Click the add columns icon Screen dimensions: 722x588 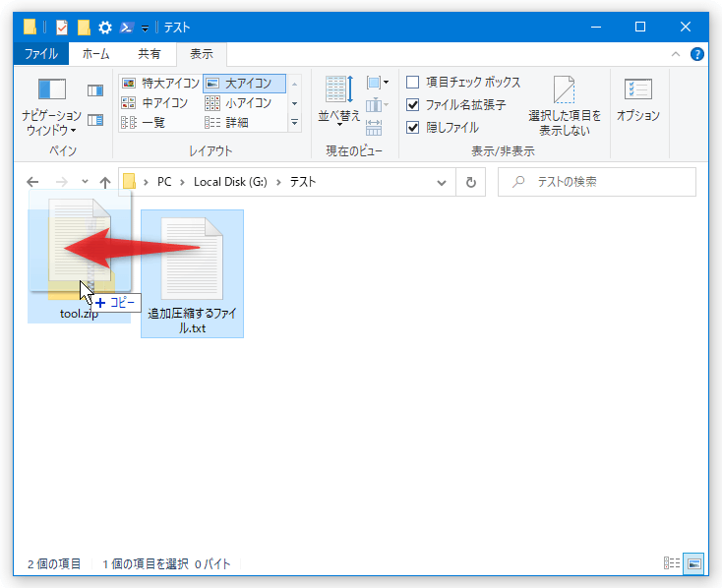(377, 105)
